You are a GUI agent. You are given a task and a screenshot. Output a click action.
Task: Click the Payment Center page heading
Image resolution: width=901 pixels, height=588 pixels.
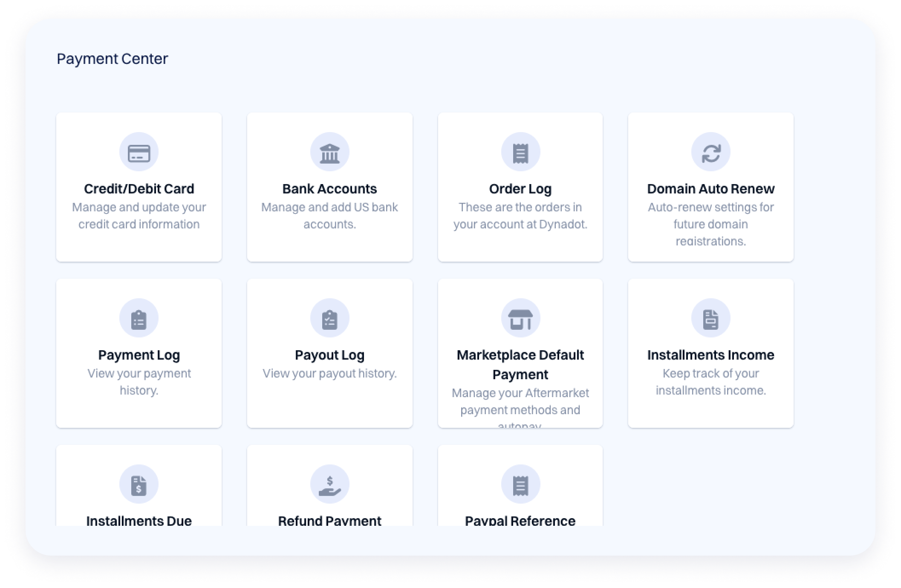point(112,59)
